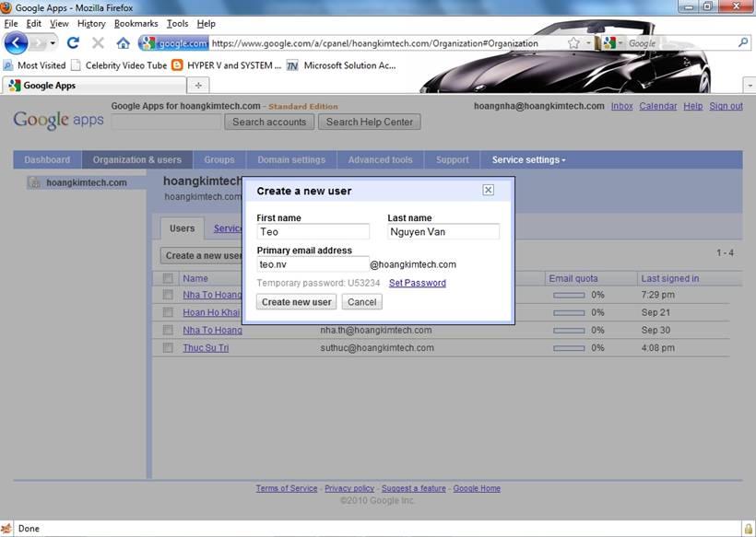Click the Firefox logo in title bar
756x537 pixels.
(6, 7)
